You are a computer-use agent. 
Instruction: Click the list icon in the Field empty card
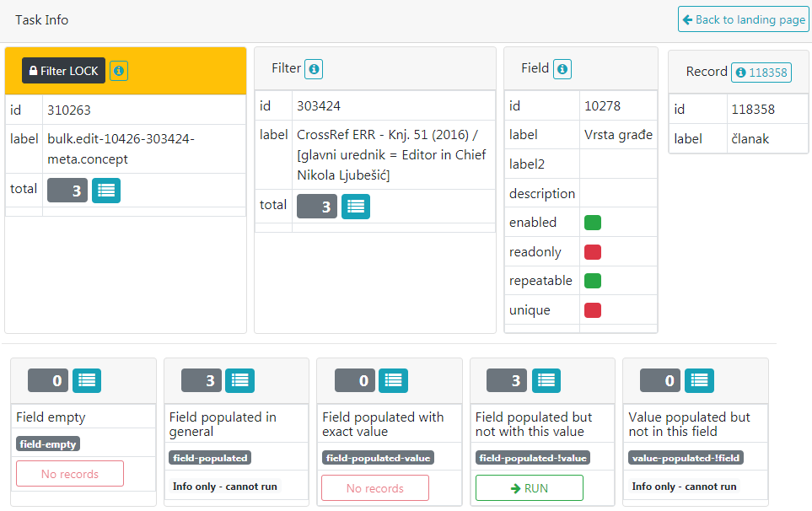pyautogui.click(x=87, y=380)
